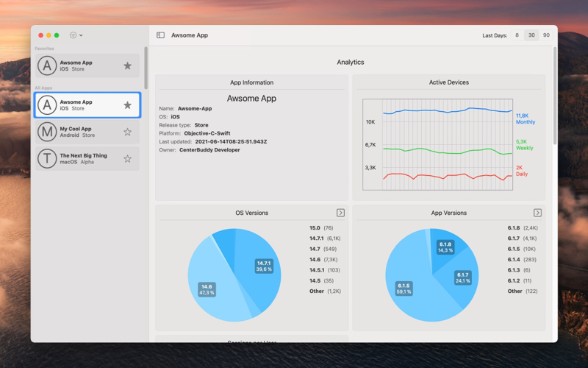Click the 2K Daily chart legend
The width and height of the screenshot is (588, 368).
tap(522, 171)
